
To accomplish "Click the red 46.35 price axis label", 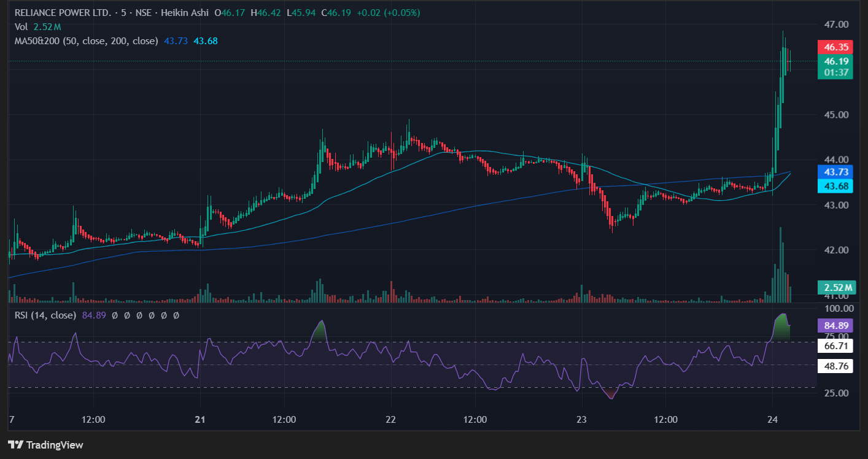I will pyautogui.click(x=836, y=47).
